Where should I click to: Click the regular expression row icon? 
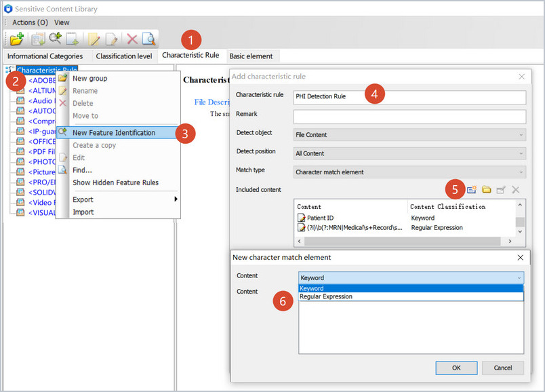(302, 227)
